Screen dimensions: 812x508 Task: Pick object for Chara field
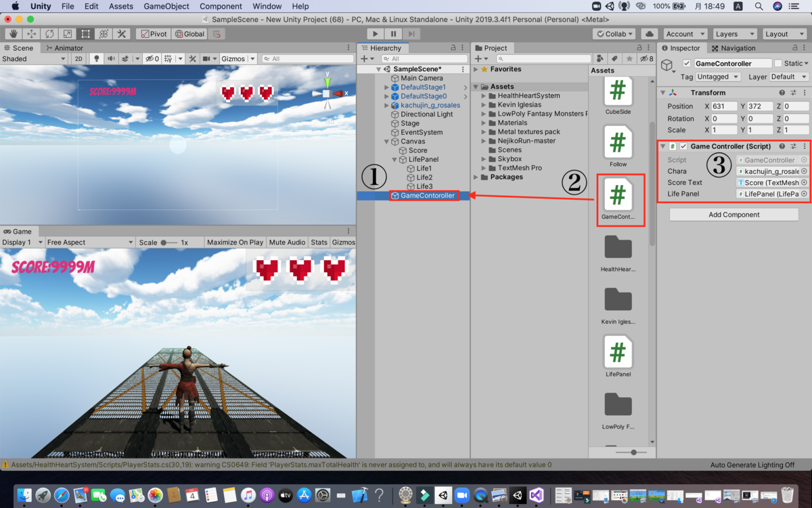click(804, 171)
